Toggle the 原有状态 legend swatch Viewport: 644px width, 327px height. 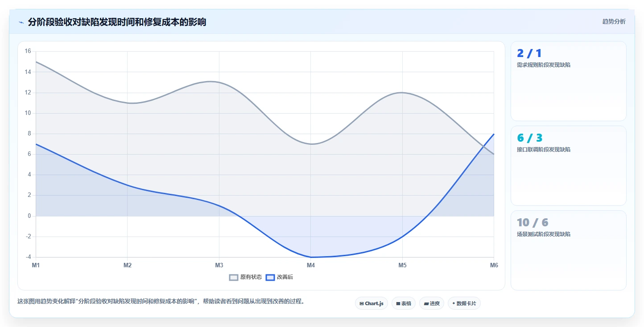234,277
